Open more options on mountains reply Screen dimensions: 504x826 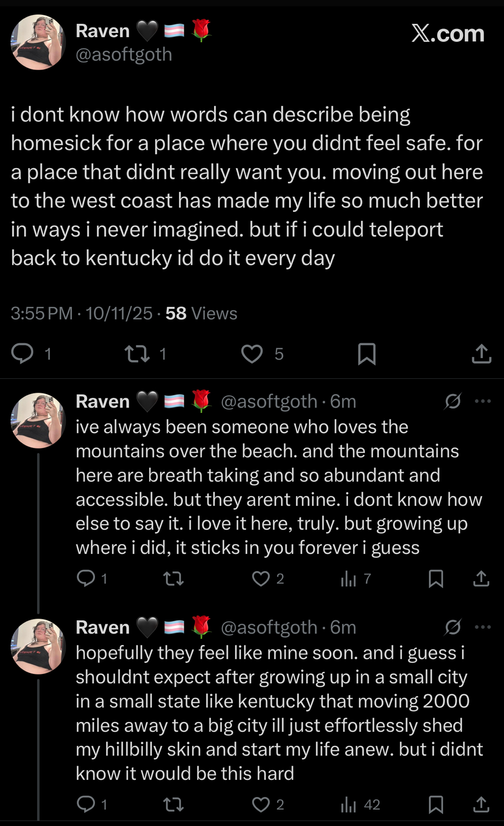(483, 401)
